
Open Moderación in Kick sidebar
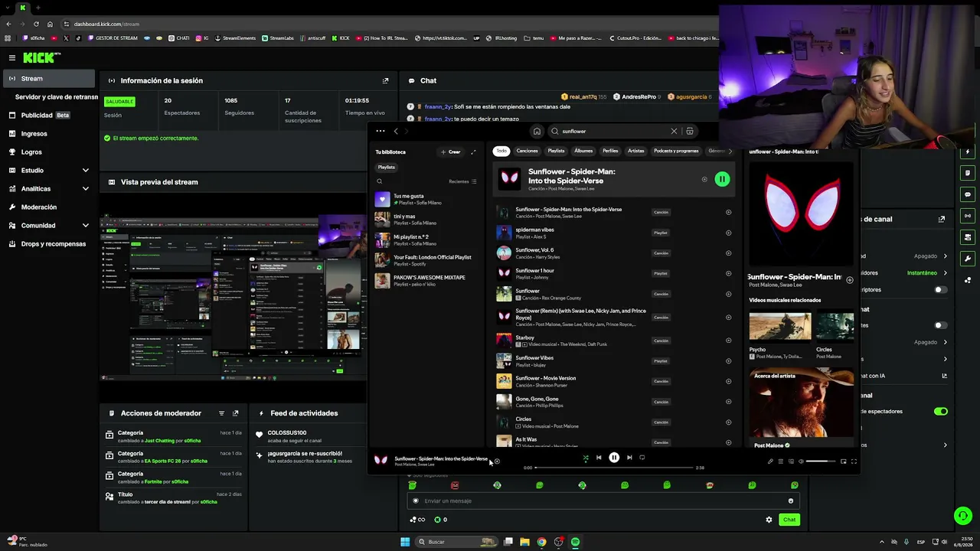[x=49, y=207]
